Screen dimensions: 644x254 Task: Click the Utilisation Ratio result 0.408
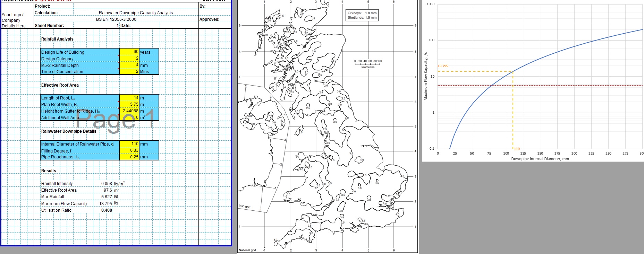(107, 210)
